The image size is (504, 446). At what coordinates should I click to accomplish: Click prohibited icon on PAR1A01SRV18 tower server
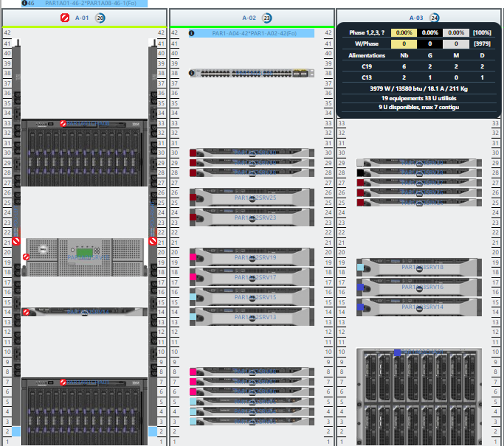tap(26, 257)
